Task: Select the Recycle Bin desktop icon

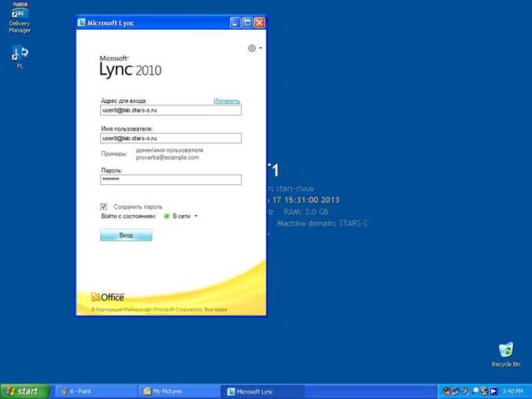Action: coord(506,355)
